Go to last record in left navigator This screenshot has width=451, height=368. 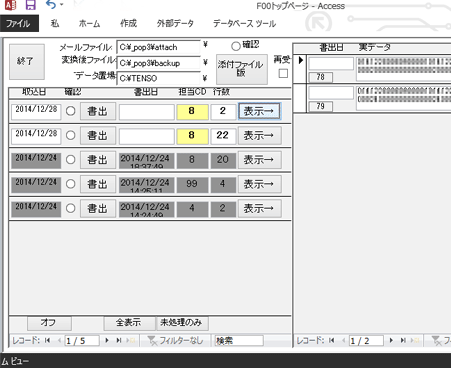(x=118, y=340)
